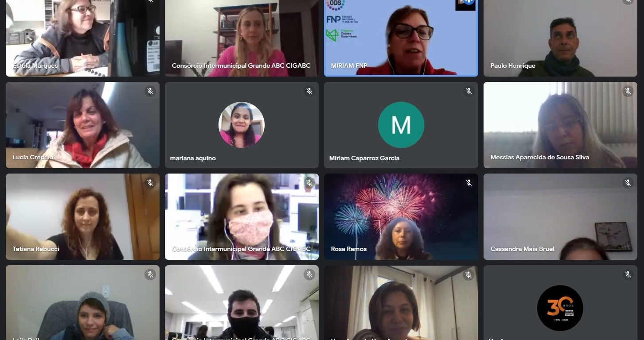Viewport: 644px width, 340px height.
Task: Select the 30 anos logo avatar
Action: coord(560,308)
